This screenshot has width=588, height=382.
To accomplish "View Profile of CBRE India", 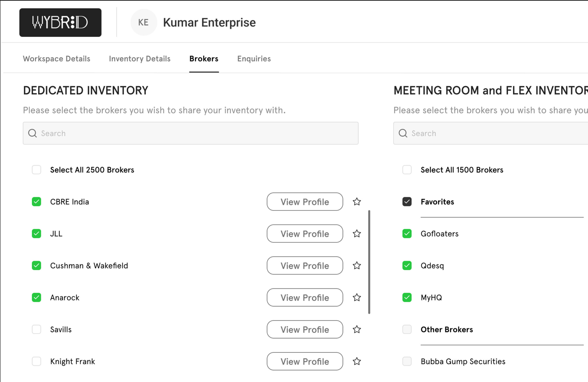I will coord(305,202).
